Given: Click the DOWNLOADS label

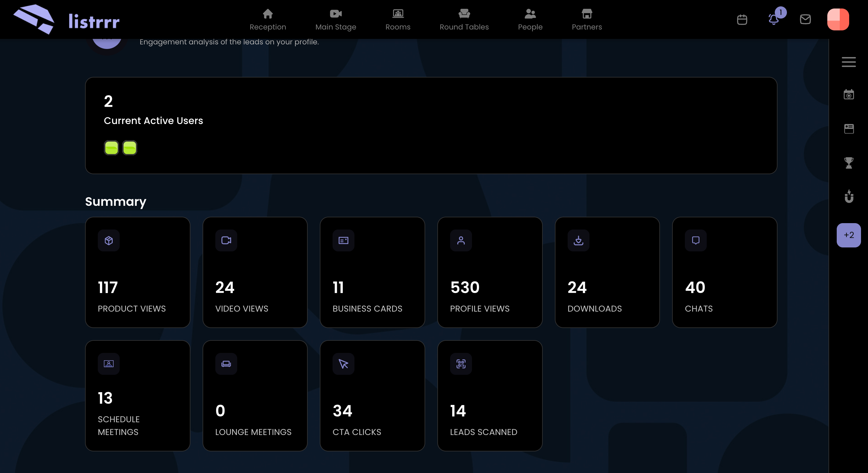Looking at the screenshot, I should pos(594,309).
